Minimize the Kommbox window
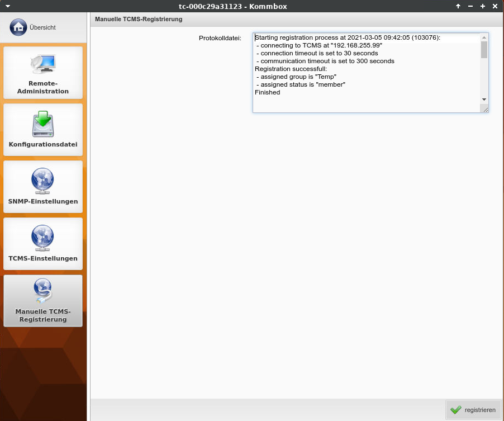The width and height of the screenshot is (504, 421). pyautogui.click(x=470, y=6)
